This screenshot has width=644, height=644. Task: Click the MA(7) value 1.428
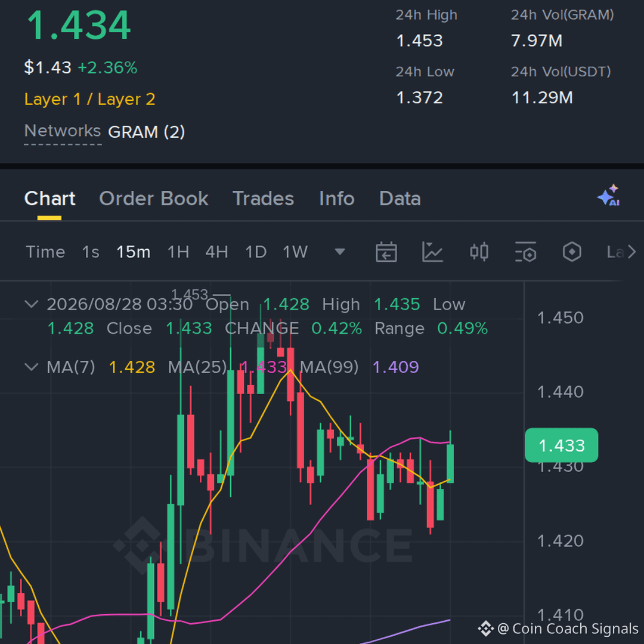132,367
